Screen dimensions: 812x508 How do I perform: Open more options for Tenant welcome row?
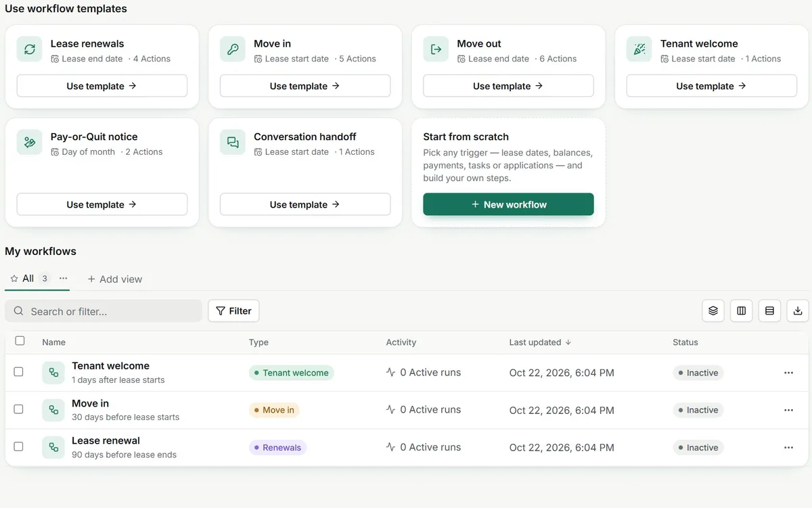click(x=788, y=373)
